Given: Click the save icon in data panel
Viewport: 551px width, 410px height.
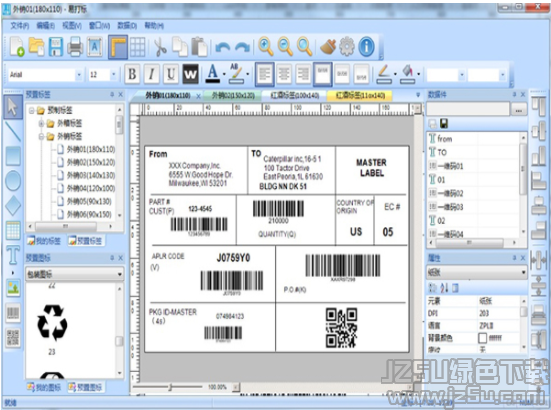Looking at the screenshot, I should click(444, 124).
